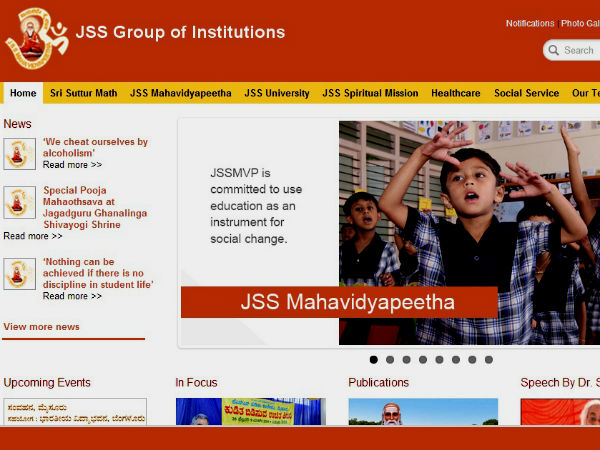Click the search magnifier icon
Screen dimensions: 600x450
coord(553,50)
